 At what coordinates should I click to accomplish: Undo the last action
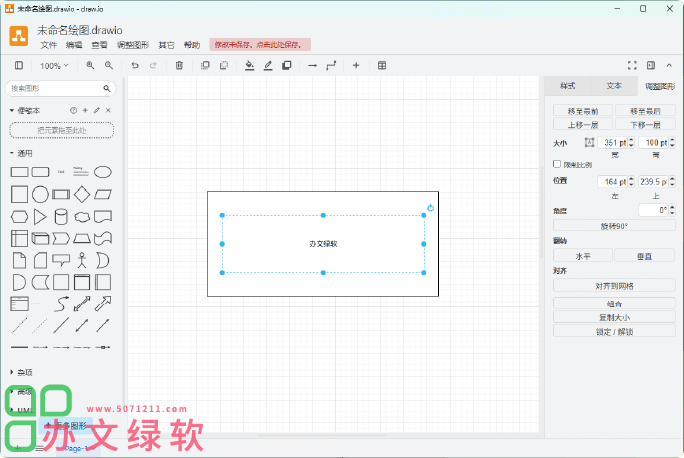(135, 65)
